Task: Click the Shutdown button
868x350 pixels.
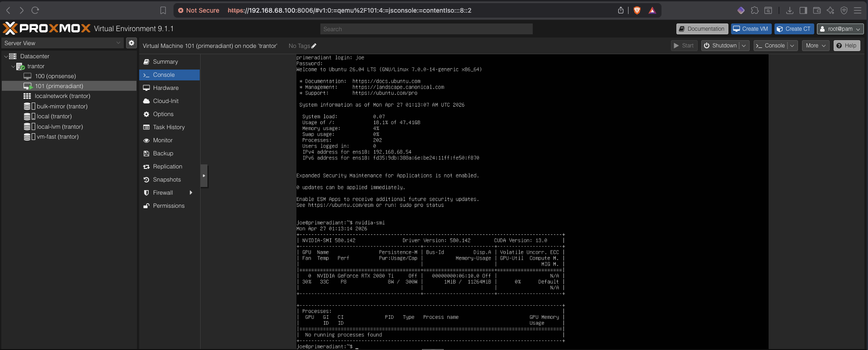Action: click(x=720, y=46)
